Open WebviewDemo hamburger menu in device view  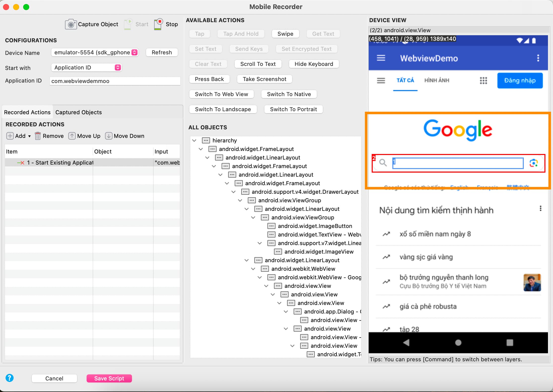tap(381, 58)
